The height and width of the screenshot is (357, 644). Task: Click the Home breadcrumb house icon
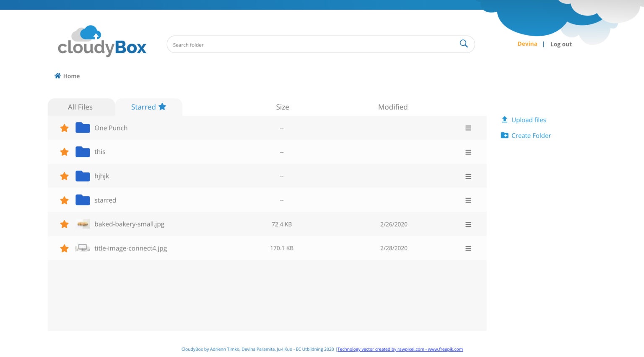click(x=57, y=75)
